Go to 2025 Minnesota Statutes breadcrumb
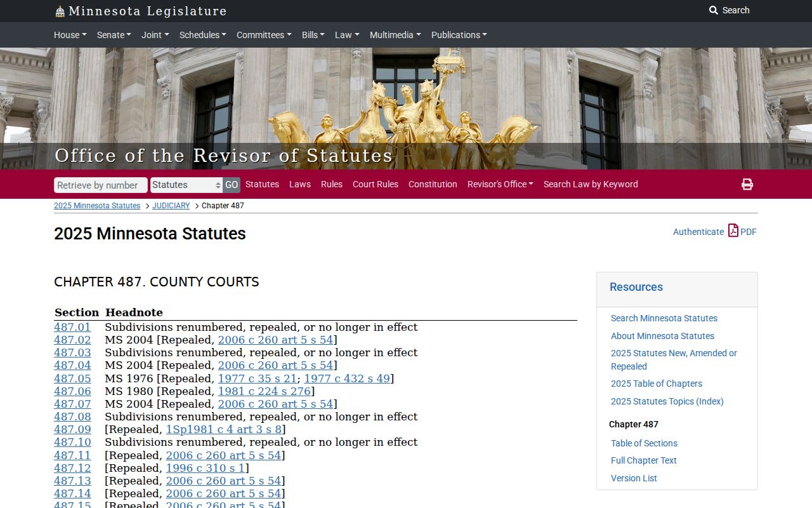Viewport: 812px width, 508px height. pos(97,206)
